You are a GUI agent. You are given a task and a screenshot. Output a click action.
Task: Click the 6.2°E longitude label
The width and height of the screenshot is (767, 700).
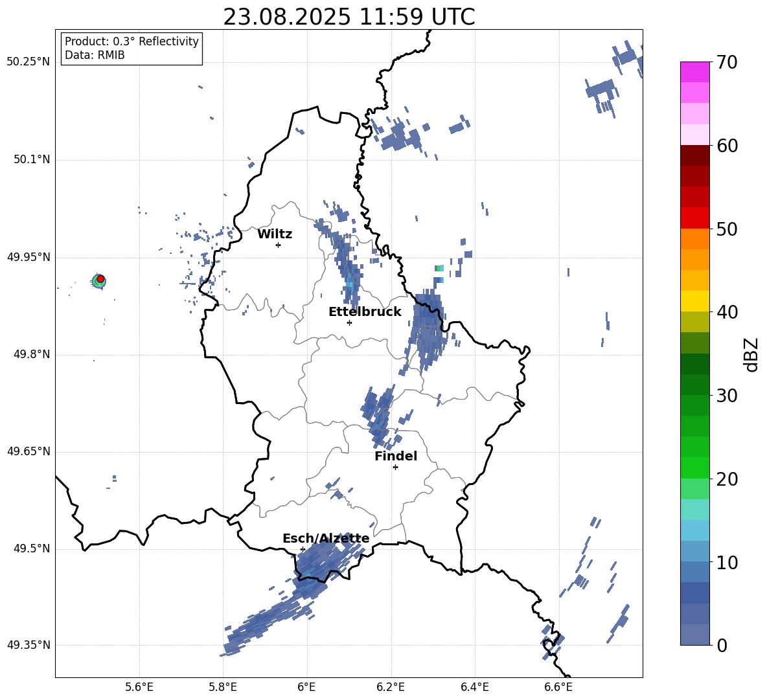(x=391, y=687)
